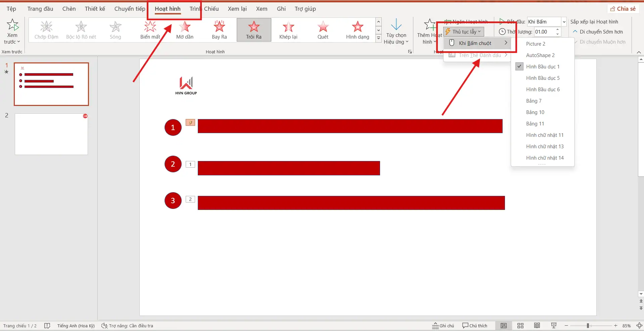This screenshot has width=644, height=331.
Task: Open reading view in status bar
Action: [537, 326]
